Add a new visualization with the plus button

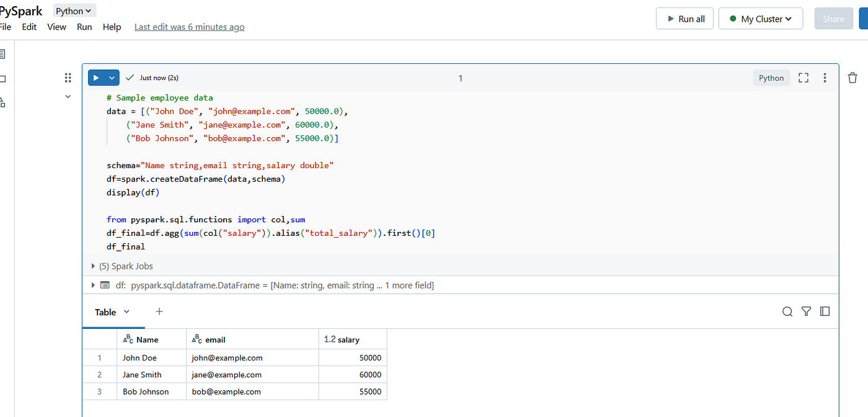click(x=159, y=312)
